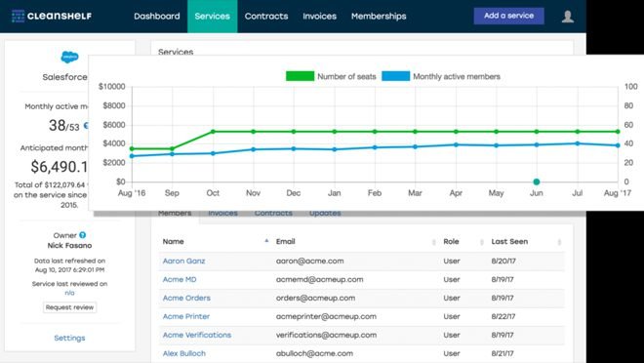
Task: Sort table by Last Seen arrows
Action: [559, 242]
